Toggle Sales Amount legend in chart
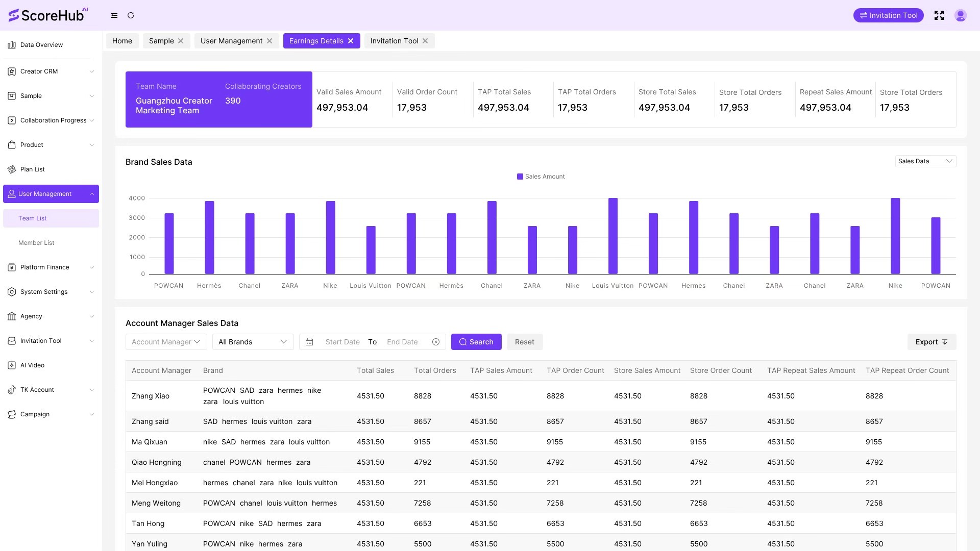Image resolution: width=980 pixels, height=551 pixels. [x=541, y=177]
